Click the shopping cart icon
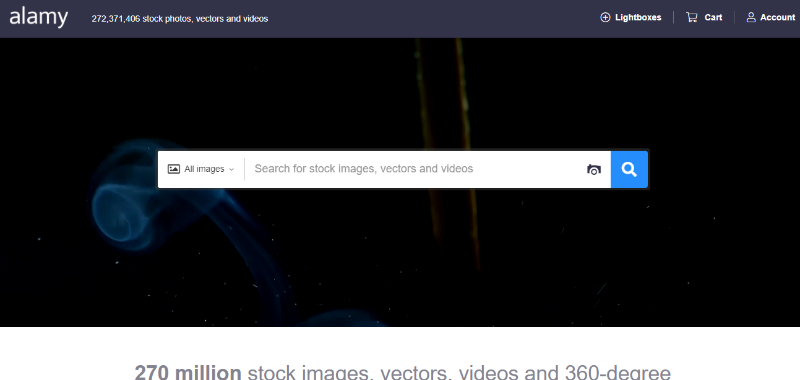 692,17
